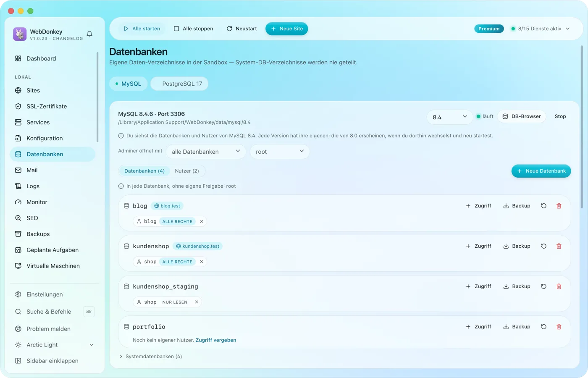Collapse sidebar with Sidebar einklappen

[x=52, y=361]
